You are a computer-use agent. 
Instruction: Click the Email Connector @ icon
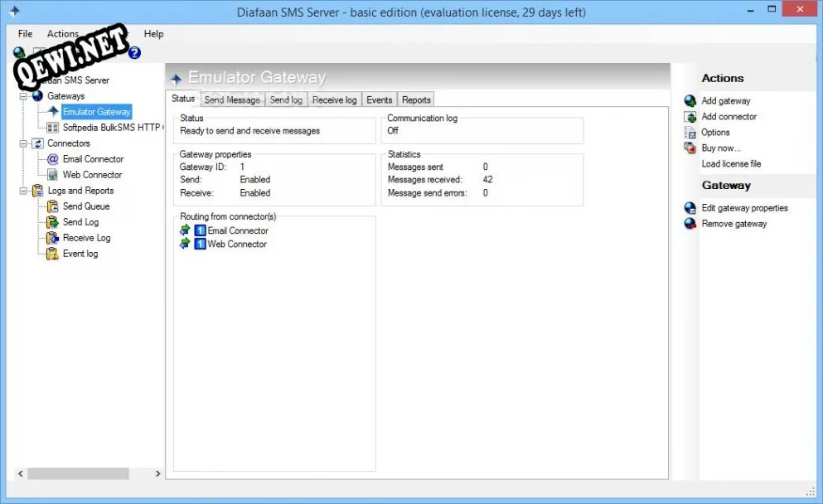52,159
